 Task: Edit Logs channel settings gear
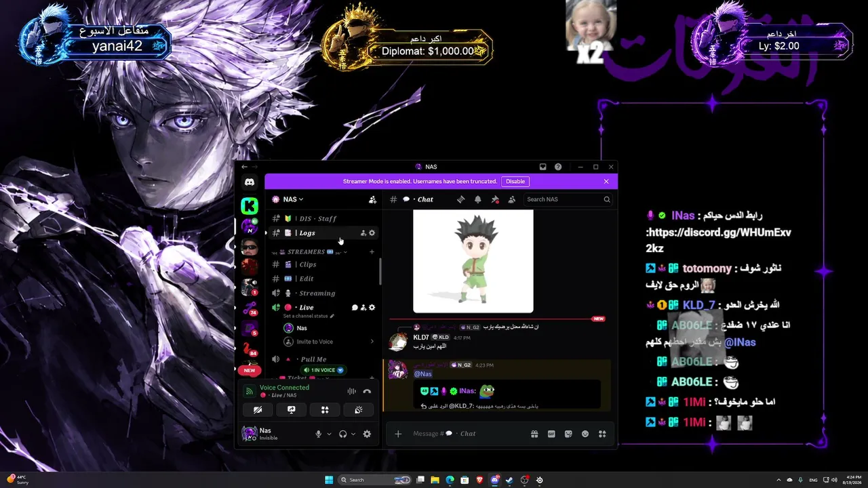pyautogui.click(x=372, y=232)
